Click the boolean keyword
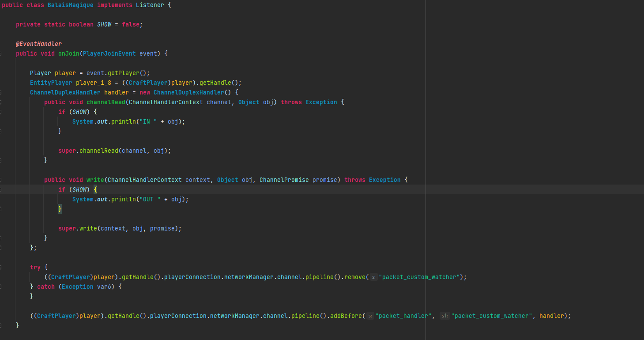 point(81,24)
